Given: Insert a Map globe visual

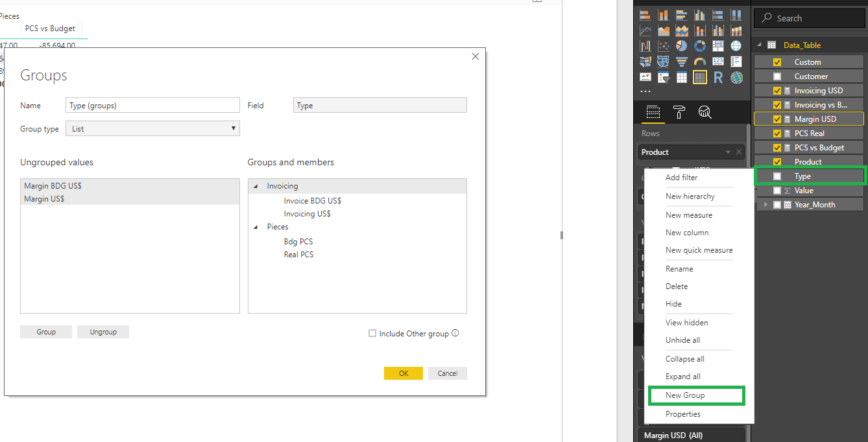Looking at the screenshot, I should [736, 46].
